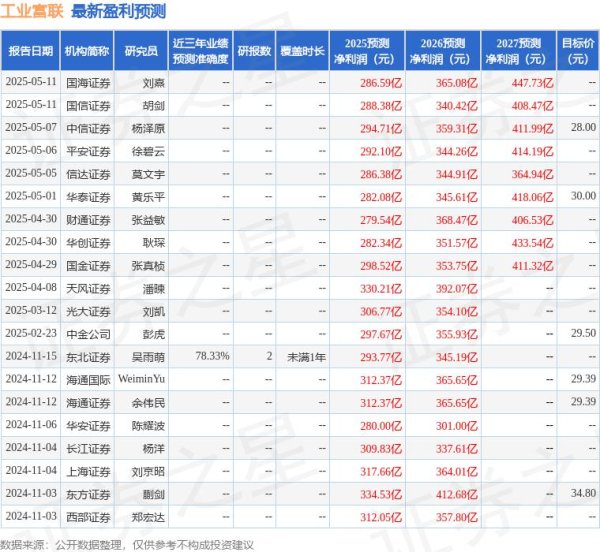
Task: Click the 财通证券 institution cell
Action: tap(88, 220)
